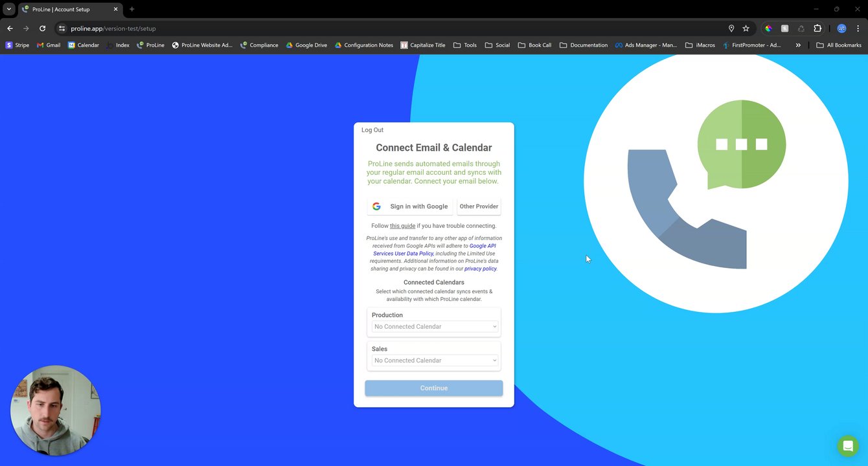Image resolution: width=868 pixels, height=466 pixels.
Task: Click the browser forward arrow
Action: [26, 28]
